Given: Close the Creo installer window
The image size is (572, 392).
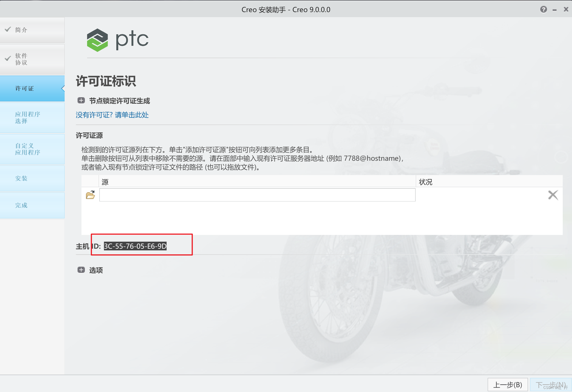Looking at the screenshot, I should pos(566,9).
